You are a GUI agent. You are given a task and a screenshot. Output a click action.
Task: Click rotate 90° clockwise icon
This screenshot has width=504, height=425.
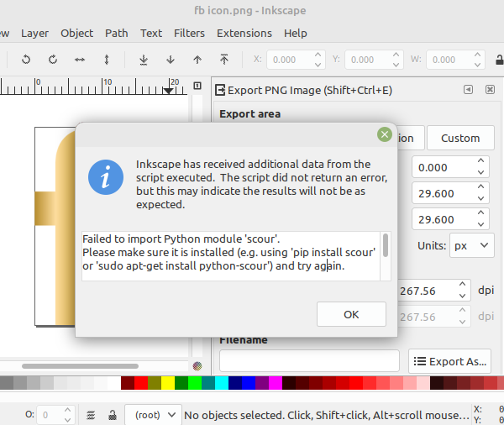[x=53, y=60]
